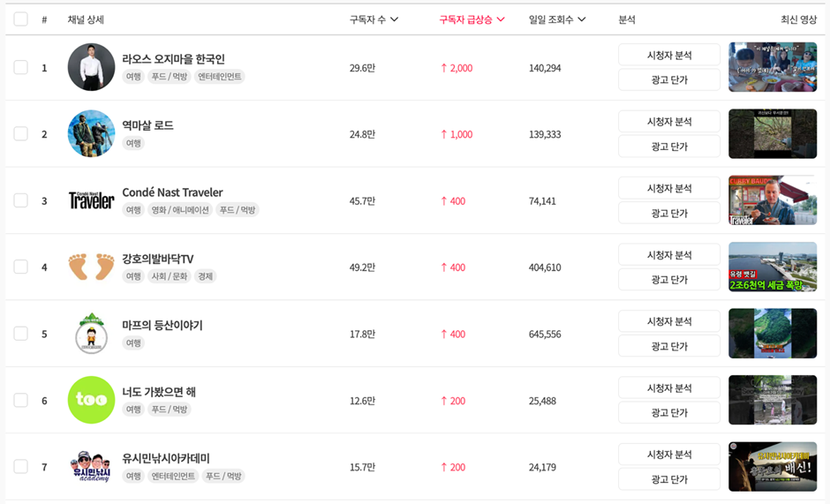Sort by 구독자 급상승 column
Screen dimensions: 830x504
[x=472, y=19]
